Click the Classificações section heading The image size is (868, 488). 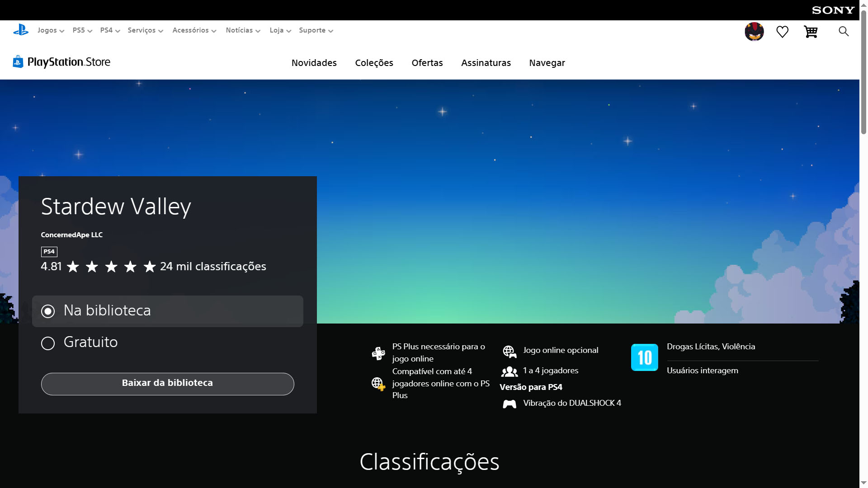pyautogui.click(x=429, y=462)
